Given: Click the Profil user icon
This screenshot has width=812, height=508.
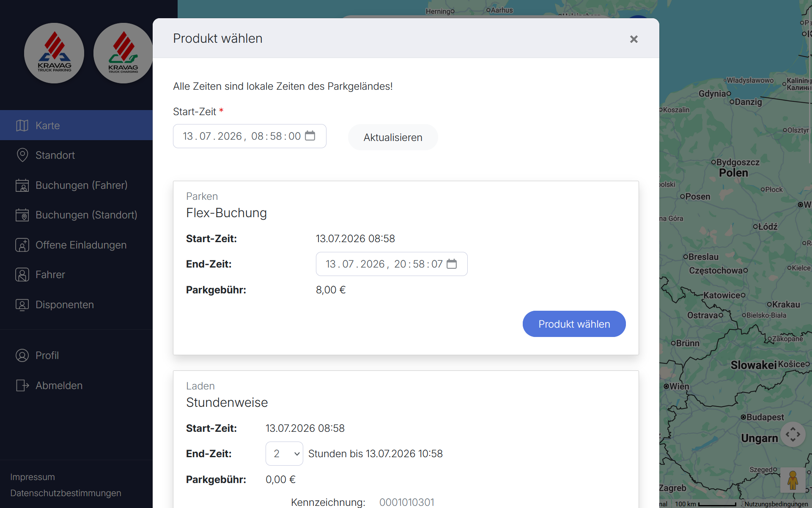Looking at the screenshot, I should tap(22, 355).
